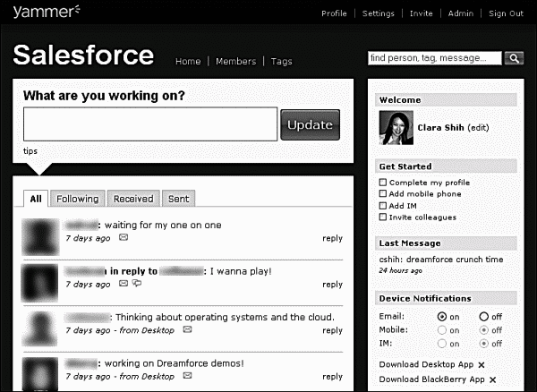This screenshot has width=537, height=392.
Task: Click envelope icon under 'I wanna play!' message
Action: coord(124,284)
